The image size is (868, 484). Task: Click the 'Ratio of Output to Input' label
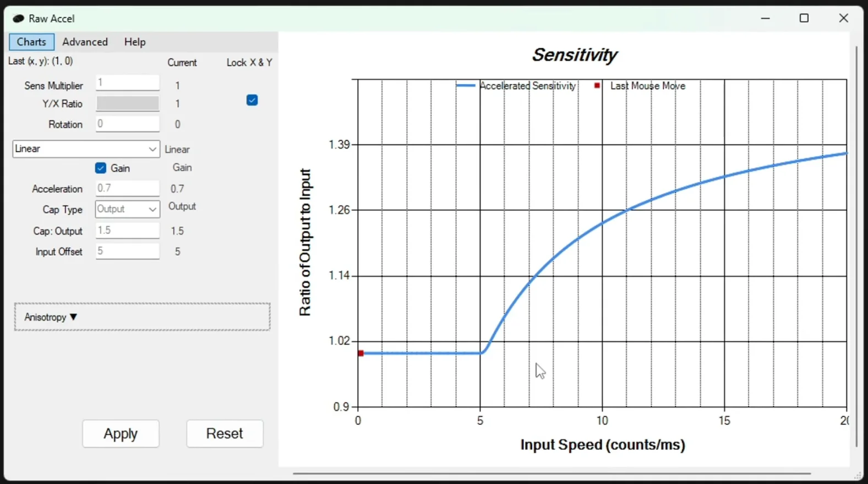[x=305, y=242]
